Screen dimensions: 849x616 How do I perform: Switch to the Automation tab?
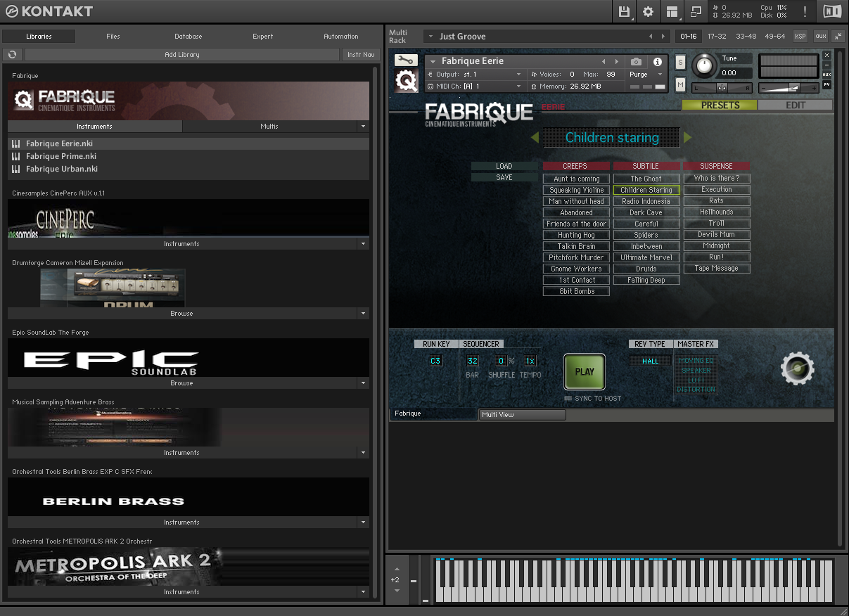[x=341, y=37]
